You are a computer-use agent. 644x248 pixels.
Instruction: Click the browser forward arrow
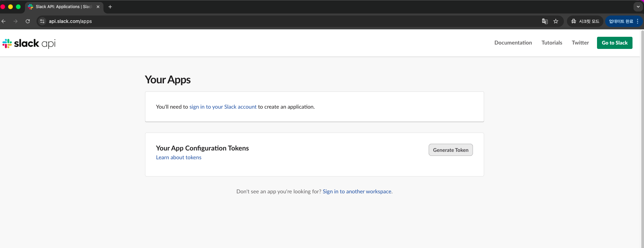point(16,21)
